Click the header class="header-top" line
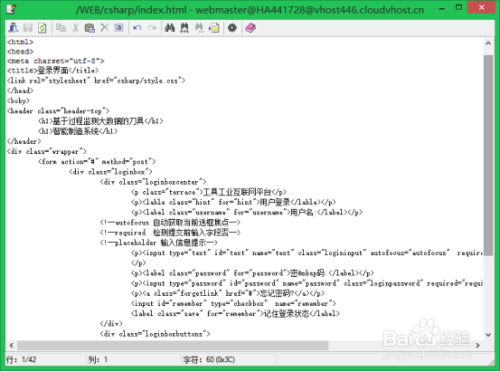Viewport: 500px width, 372px height. [x=58, y=111]
